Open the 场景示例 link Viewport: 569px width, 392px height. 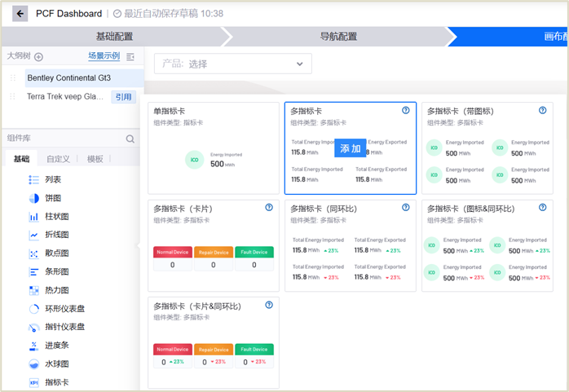(104, 56)
